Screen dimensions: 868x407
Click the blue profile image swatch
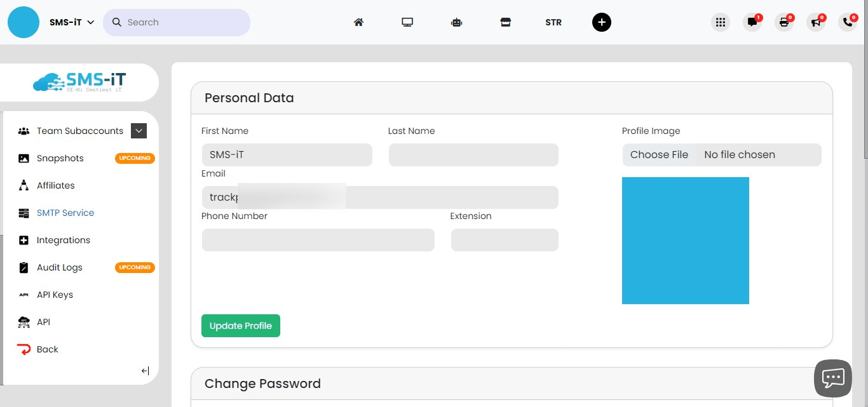685,241
